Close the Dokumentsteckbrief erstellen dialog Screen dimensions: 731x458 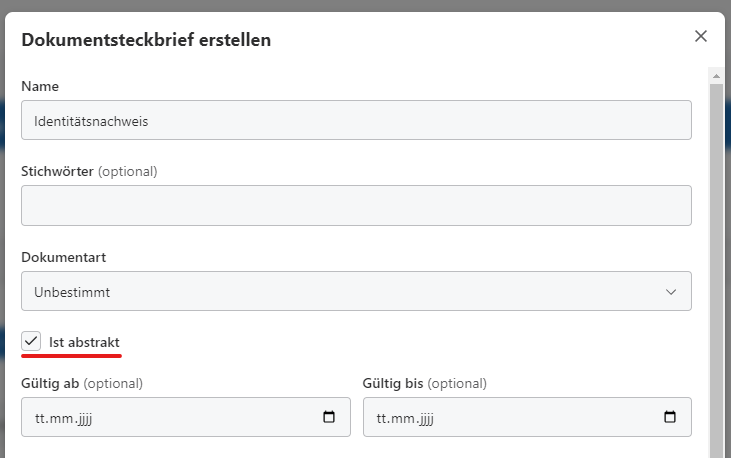tap(701, 36)
